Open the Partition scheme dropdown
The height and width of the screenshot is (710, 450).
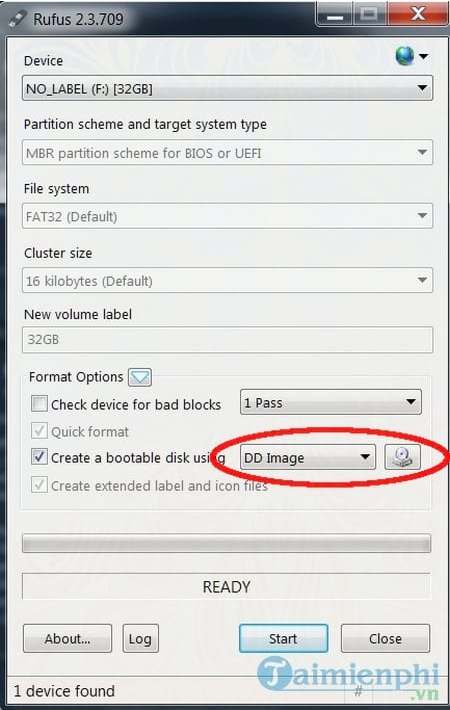[227, 153]
